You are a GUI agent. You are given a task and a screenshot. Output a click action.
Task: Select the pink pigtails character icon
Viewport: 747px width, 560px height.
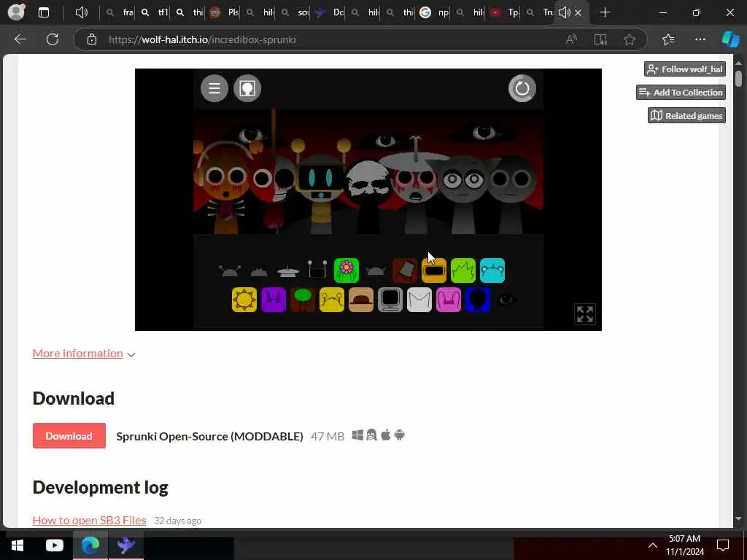point(449,300)
